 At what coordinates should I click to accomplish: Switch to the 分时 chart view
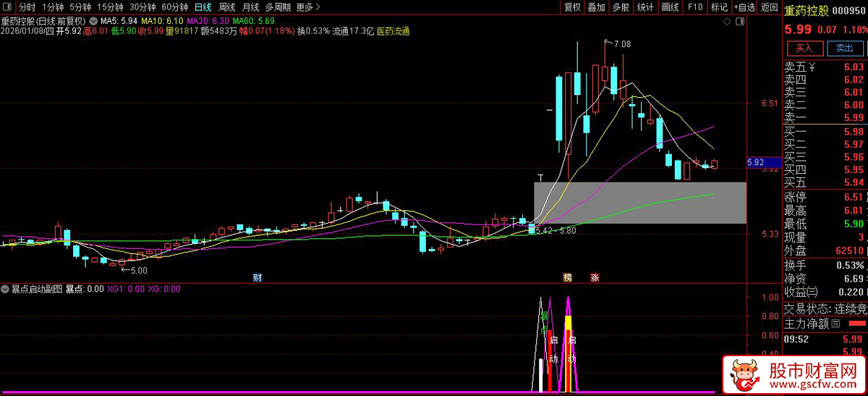point(27,7)
